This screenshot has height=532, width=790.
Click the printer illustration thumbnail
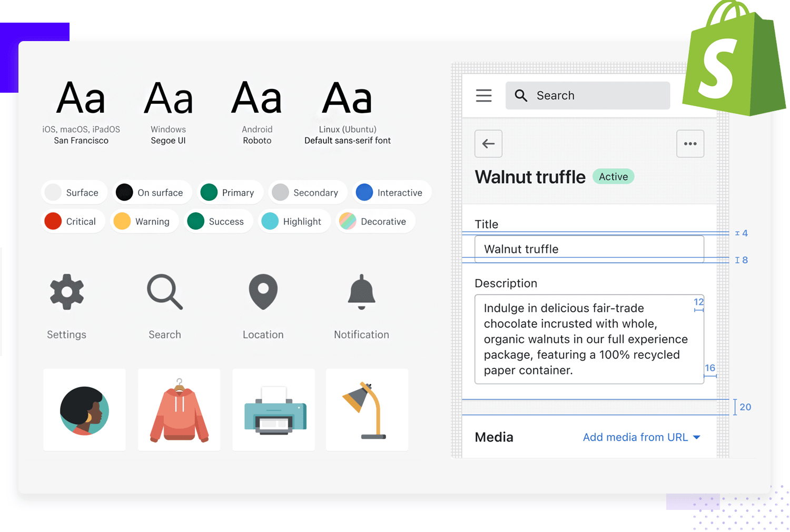[274, 410]
